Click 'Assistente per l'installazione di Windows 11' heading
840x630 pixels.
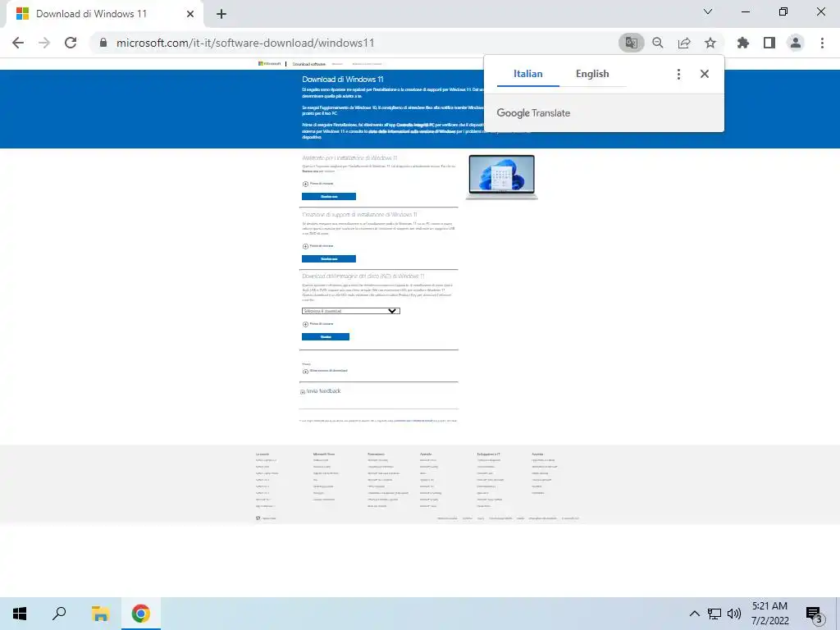[x=349, y=158]
